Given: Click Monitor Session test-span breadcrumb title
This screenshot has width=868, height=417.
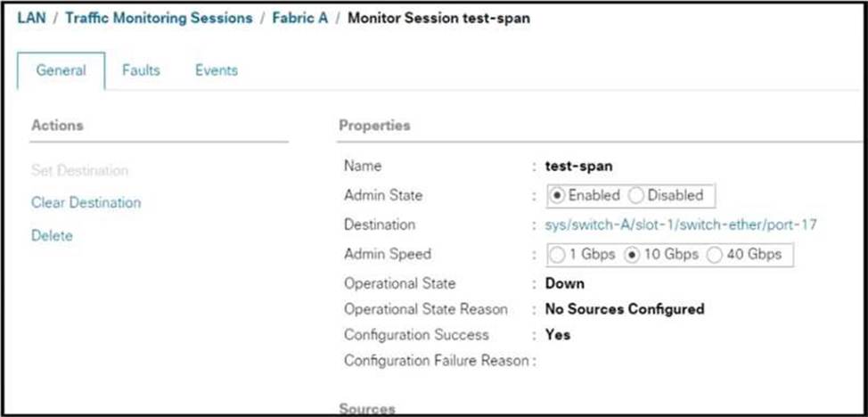Looking at the screenshot, I should point(438,18).
